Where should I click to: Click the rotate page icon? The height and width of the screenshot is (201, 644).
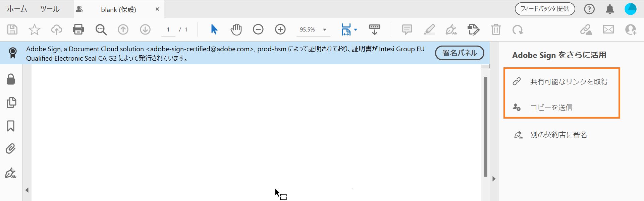pos(518,30)
